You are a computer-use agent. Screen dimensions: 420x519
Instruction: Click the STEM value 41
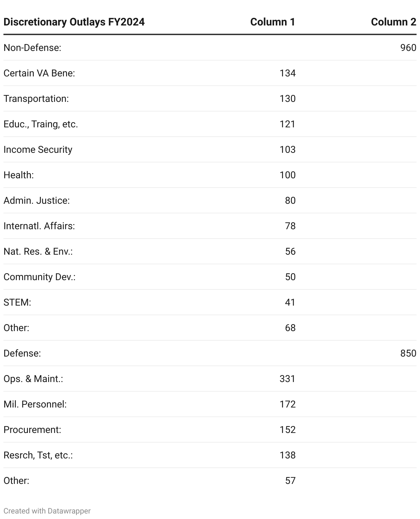tap(290, 302)
